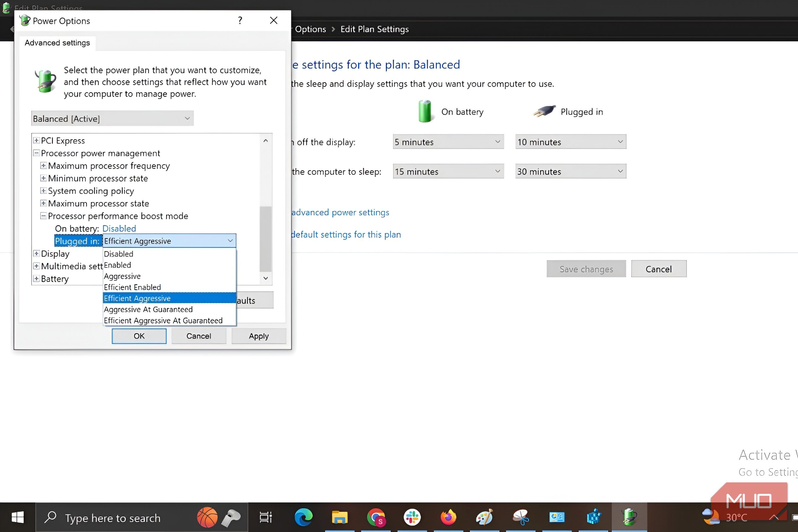The image size is (798, 532).
Task: Open the advanced power settings link
Action: coord(340,213)
